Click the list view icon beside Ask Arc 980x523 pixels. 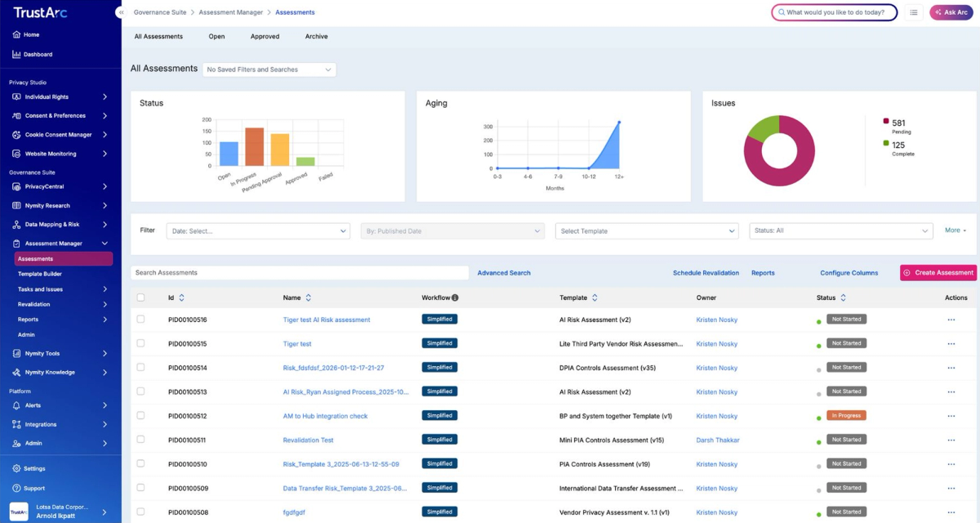pos(914,12)
